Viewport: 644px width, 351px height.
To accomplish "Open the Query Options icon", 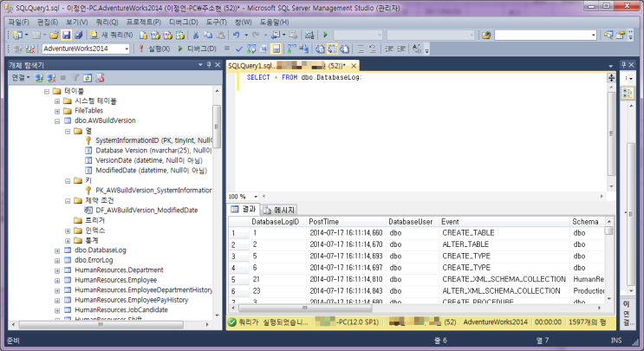I will [263, 49].
